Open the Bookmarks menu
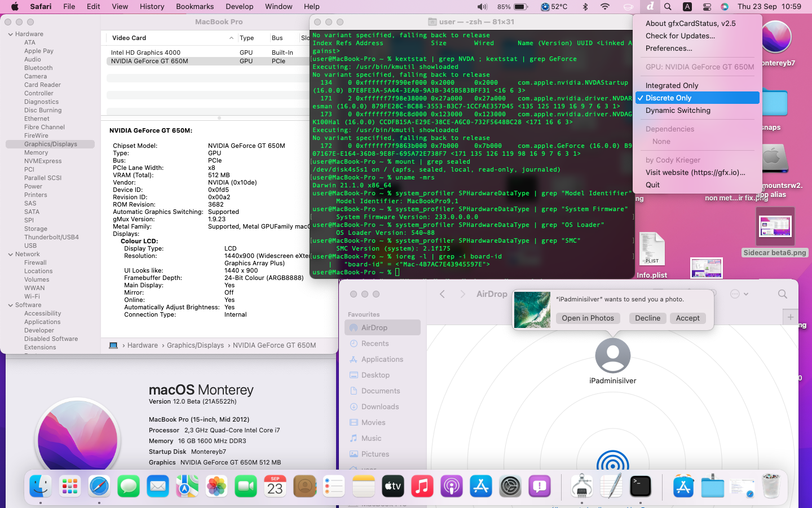Screen dimensions: 812x508 [x=195, y=7]
